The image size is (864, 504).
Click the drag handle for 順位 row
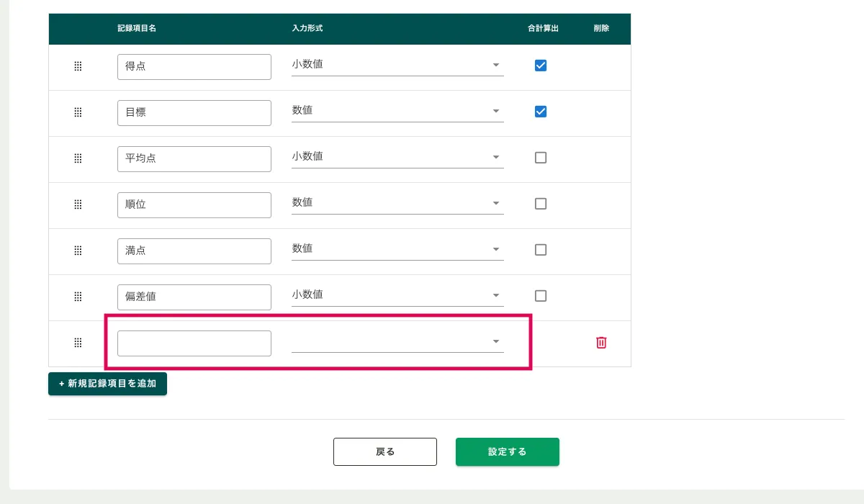(78, 204)
